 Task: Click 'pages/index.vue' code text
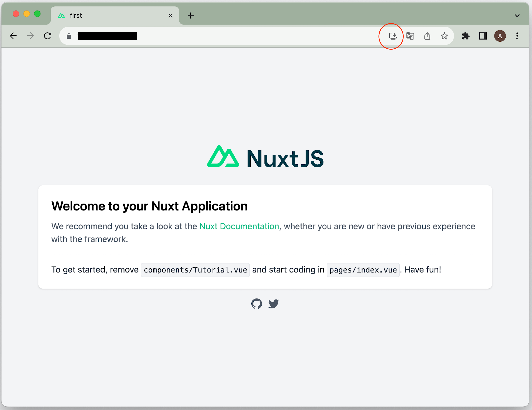point(363,270)
